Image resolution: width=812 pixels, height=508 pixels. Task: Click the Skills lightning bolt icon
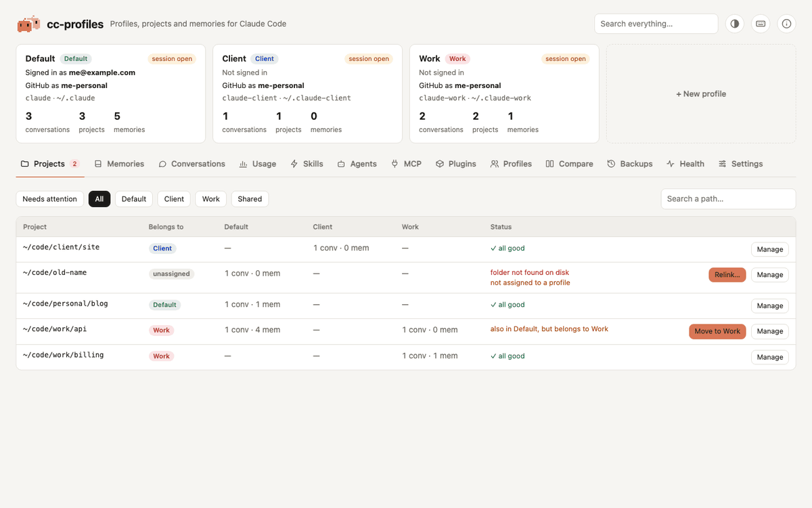pyautogui.click(x=294, y=164)
